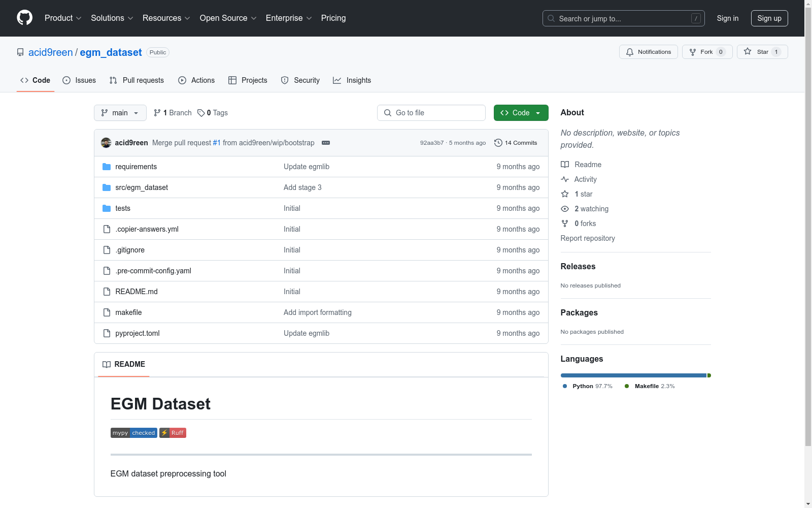
Task: Click the tag icon beside '0 Tags'
Action: (x=201, y=113)
